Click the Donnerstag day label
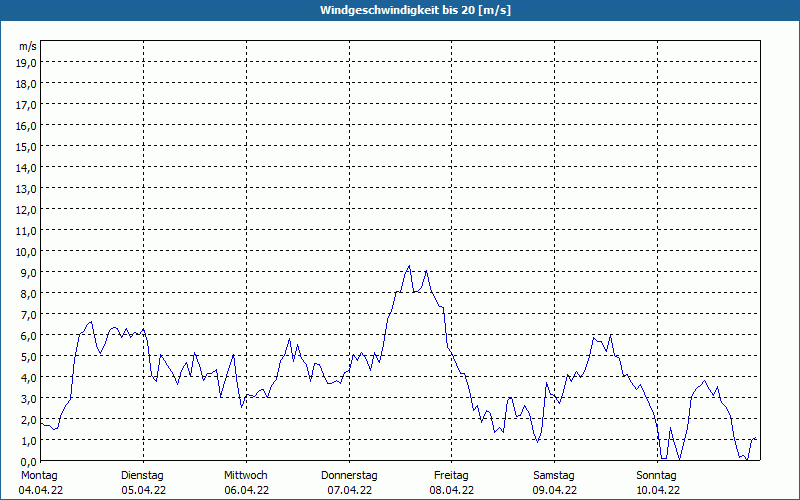Viewport: 800px width, 500px height. point(349,476)
